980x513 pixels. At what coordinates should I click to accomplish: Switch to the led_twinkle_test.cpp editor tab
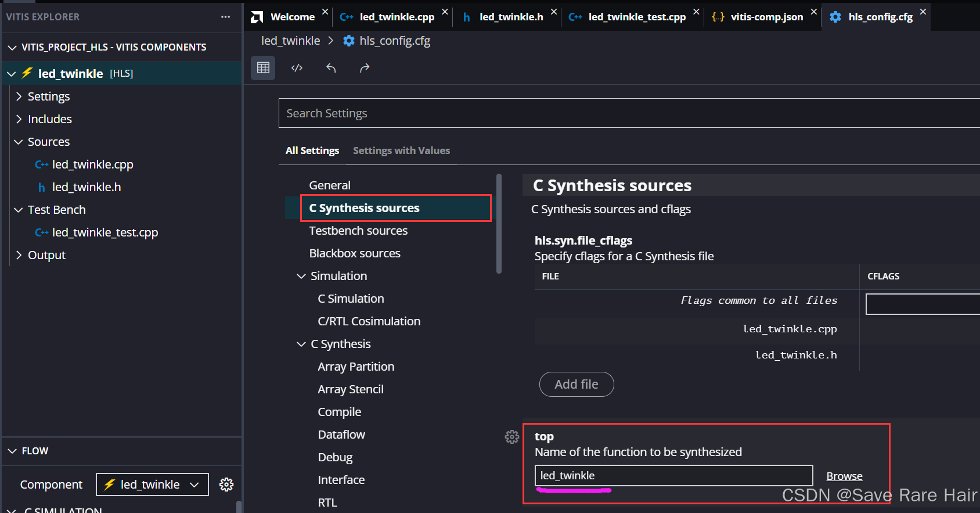click(x=632, y=17)
